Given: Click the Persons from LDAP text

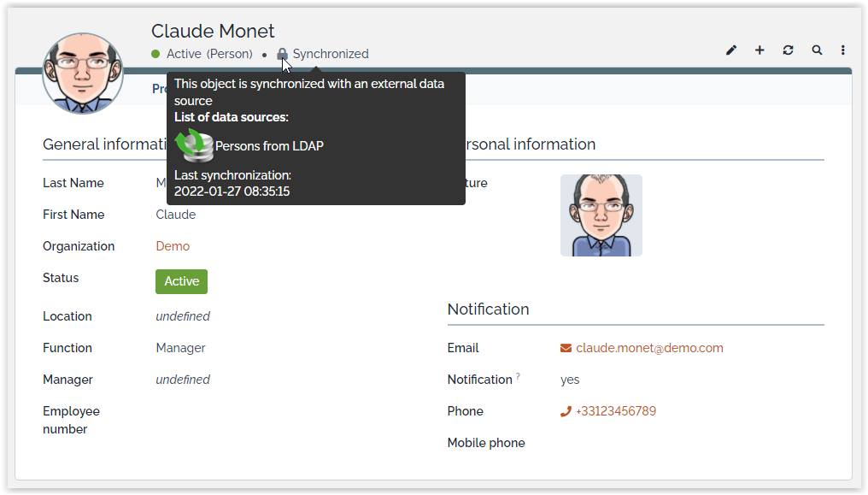Looking at the screenshot, I should pos(269,146).
